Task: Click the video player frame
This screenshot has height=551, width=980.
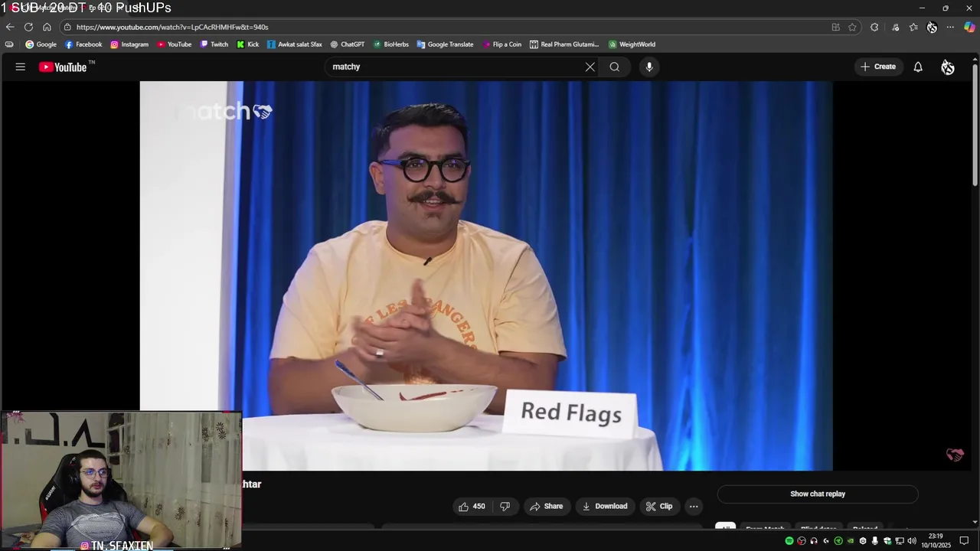Action: (x=485, y=275)
